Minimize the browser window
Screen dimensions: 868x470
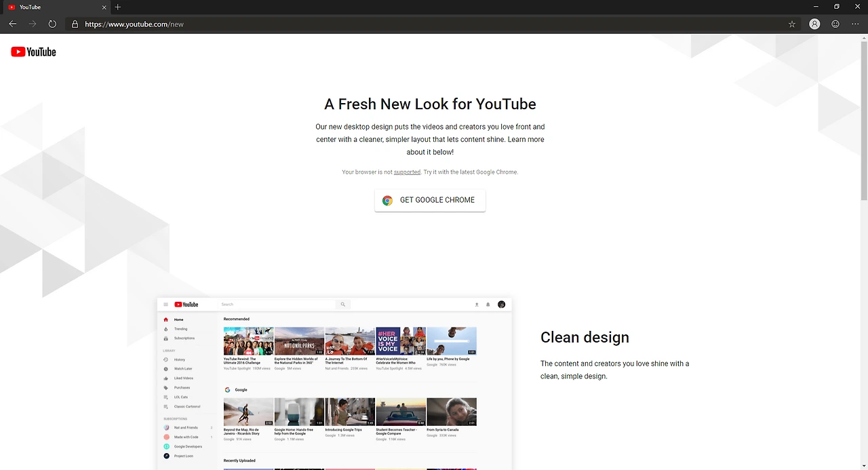[816, 7]
